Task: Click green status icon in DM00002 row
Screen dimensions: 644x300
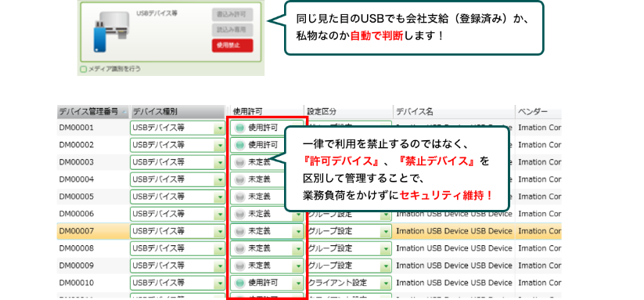Action: [239, 145]
